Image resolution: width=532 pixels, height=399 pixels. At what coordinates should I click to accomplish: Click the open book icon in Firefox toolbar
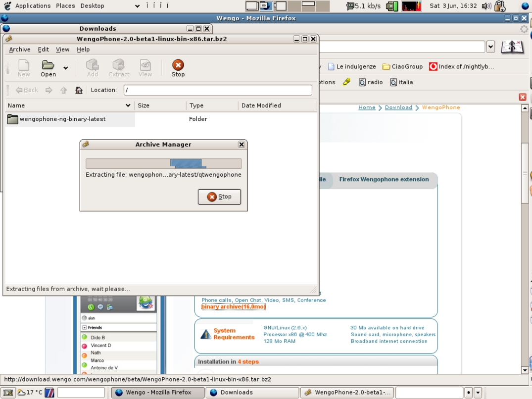512,47
